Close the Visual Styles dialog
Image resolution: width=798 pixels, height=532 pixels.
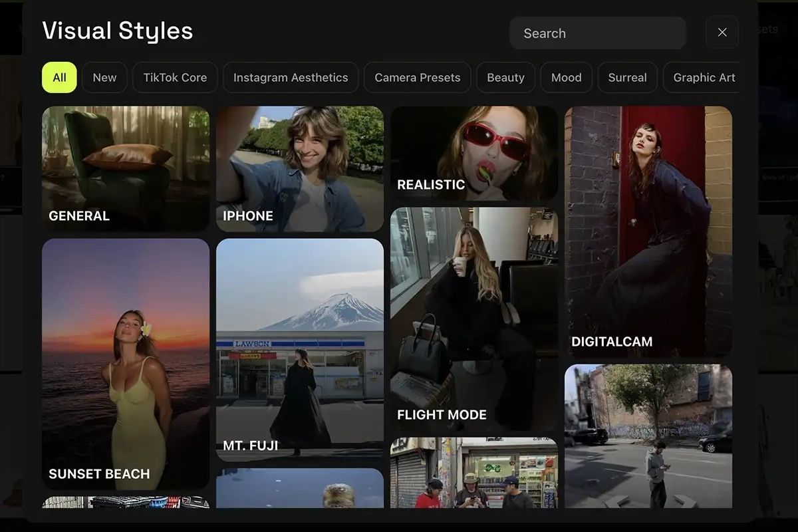[722, 33]
